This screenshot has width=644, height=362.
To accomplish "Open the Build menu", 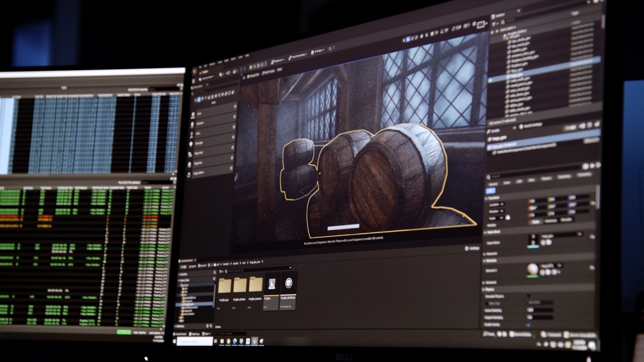I will [x=226, y=61].
